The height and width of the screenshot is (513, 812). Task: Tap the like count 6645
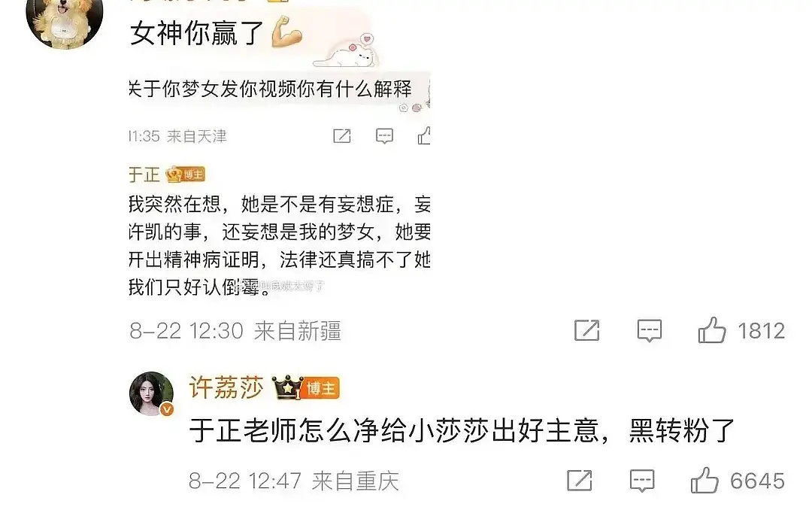pos(757,481)
